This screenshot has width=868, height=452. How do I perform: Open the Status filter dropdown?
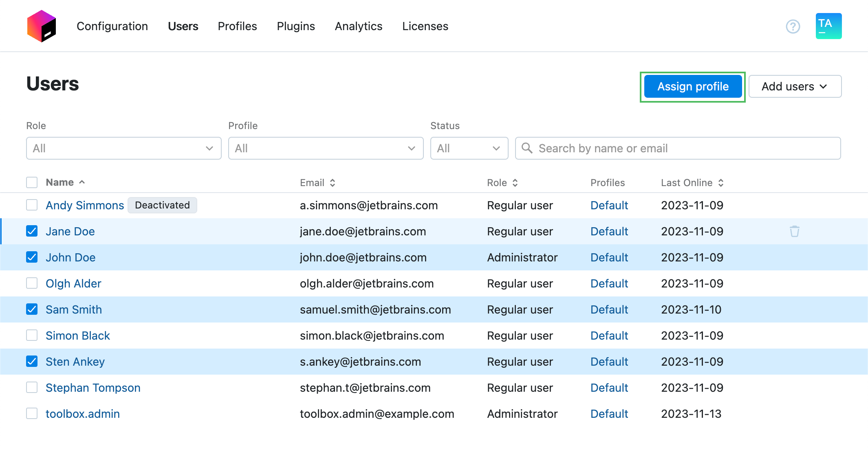pos(469,148)
